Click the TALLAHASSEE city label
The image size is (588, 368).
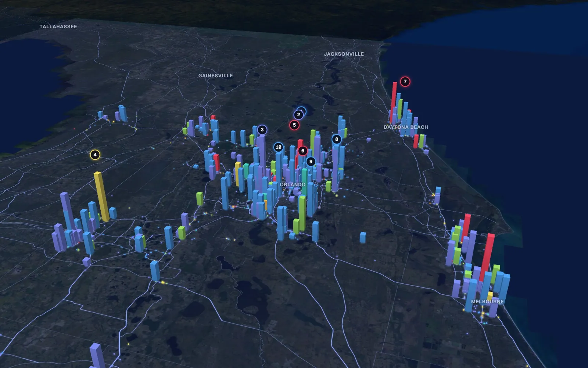coord(58,26)
